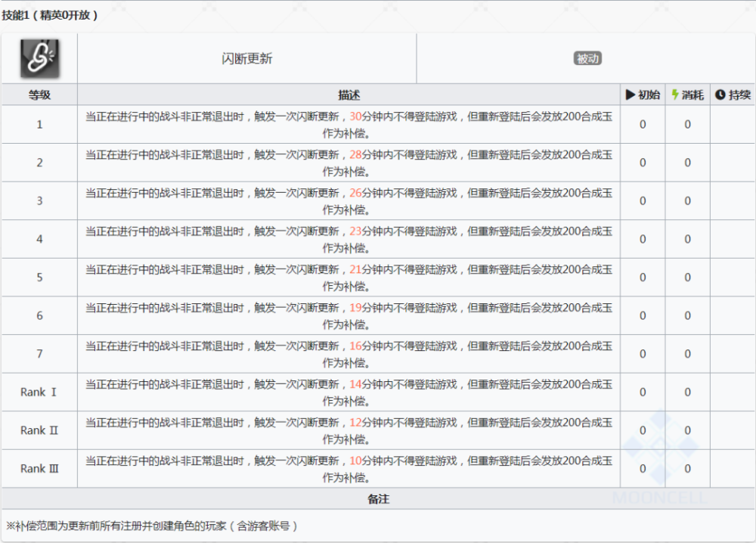
Task: Click the 等级 column header
Action: tap(39, 95)
